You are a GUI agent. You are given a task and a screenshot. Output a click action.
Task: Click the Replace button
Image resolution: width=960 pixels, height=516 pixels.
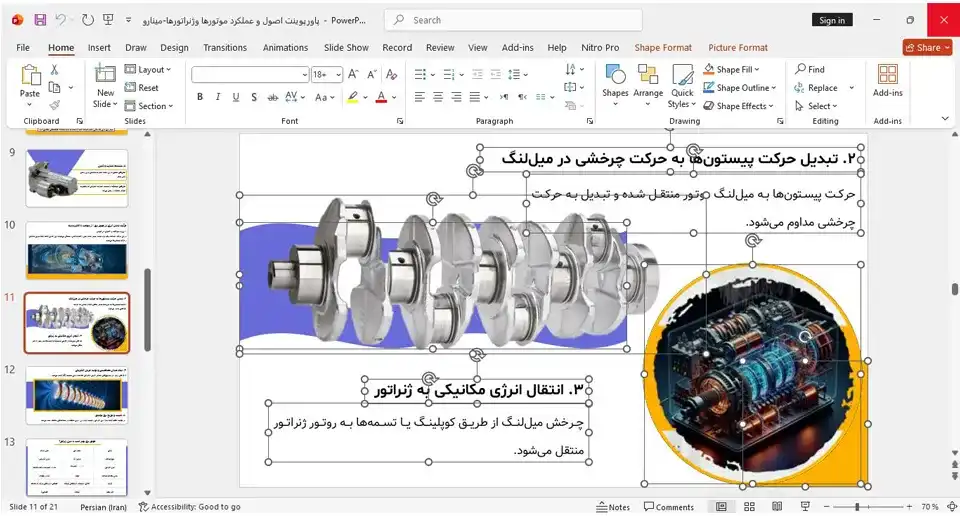tap(816, 88)
